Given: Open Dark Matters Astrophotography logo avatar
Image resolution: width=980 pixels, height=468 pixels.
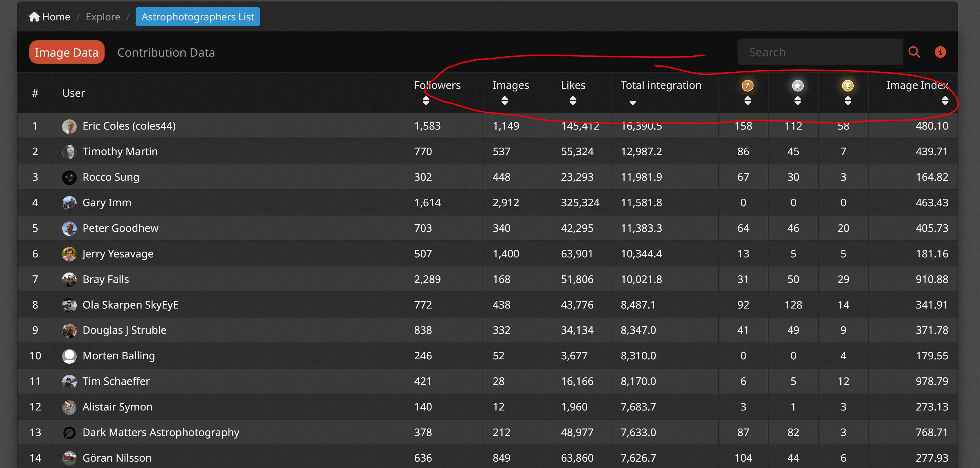Looking at the screenshot, I should click(x=69, y=433).
